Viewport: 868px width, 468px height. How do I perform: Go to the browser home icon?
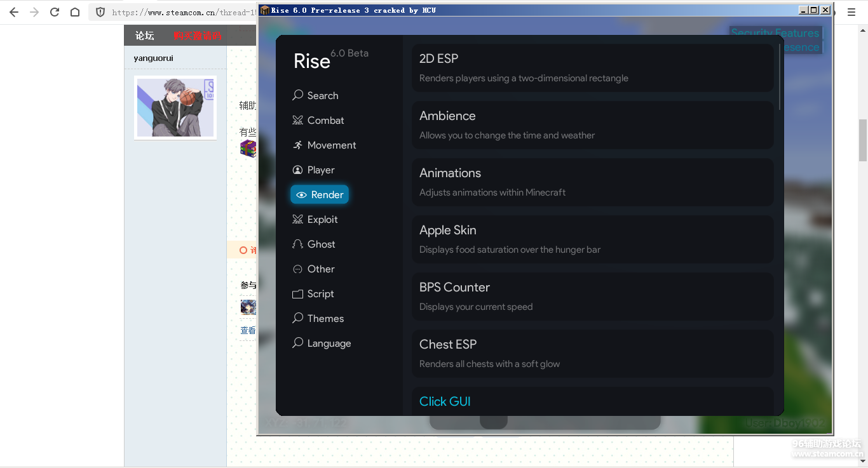click(x=75, y=12)
